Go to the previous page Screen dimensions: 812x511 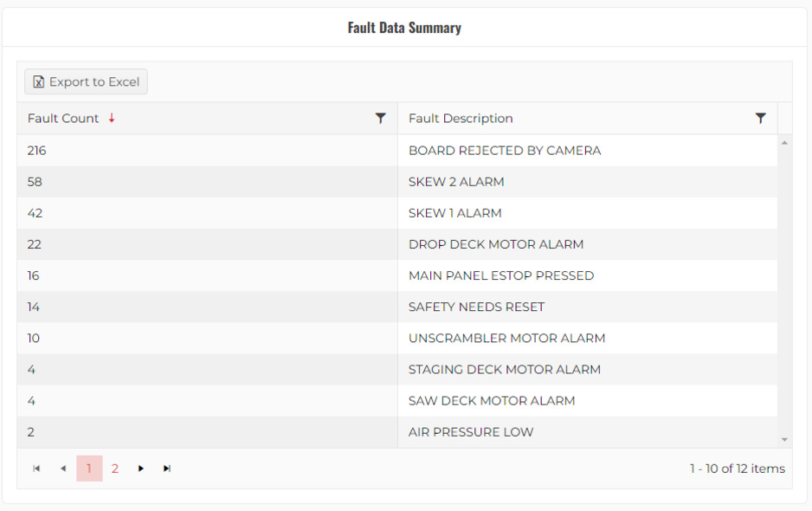pos(62,469)
